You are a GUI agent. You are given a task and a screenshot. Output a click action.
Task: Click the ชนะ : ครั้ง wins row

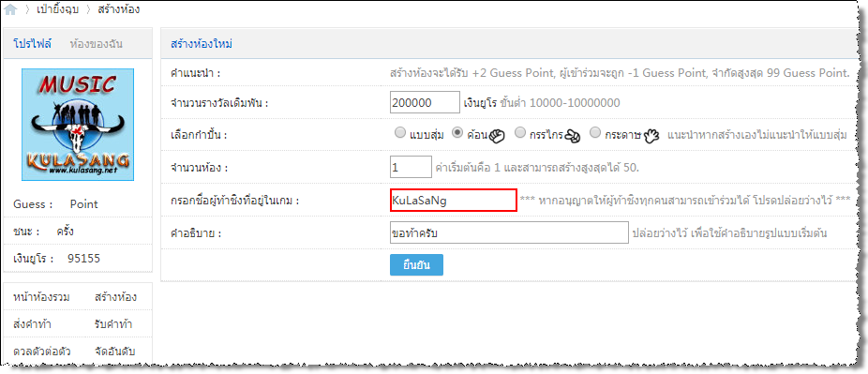coord(78,232)
